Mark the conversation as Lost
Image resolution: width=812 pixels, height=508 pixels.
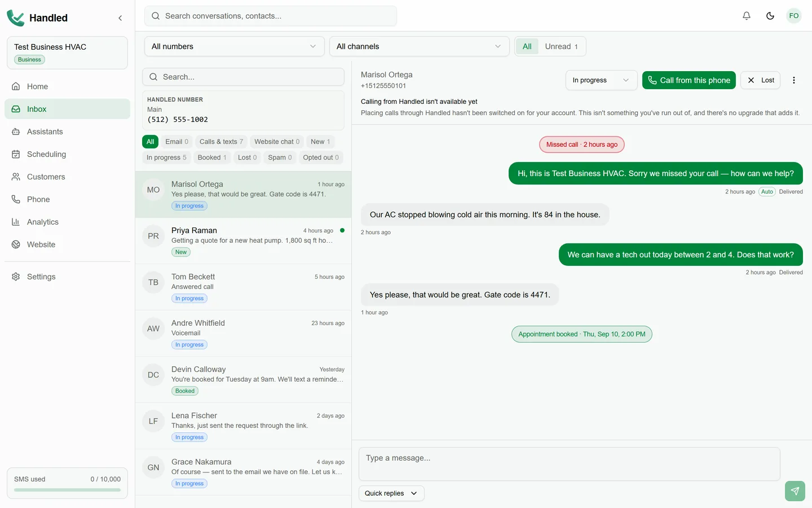pyautogui.click(x=761, y=80)
